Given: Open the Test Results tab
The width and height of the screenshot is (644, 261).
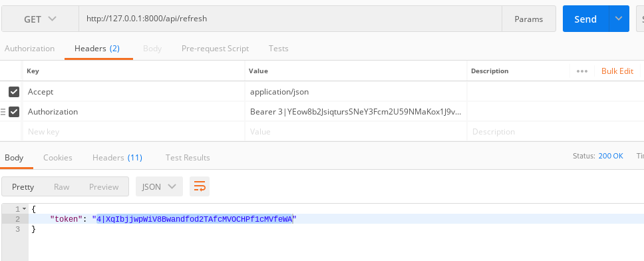Looking at the screenshot, I should [x=188, y=158].
